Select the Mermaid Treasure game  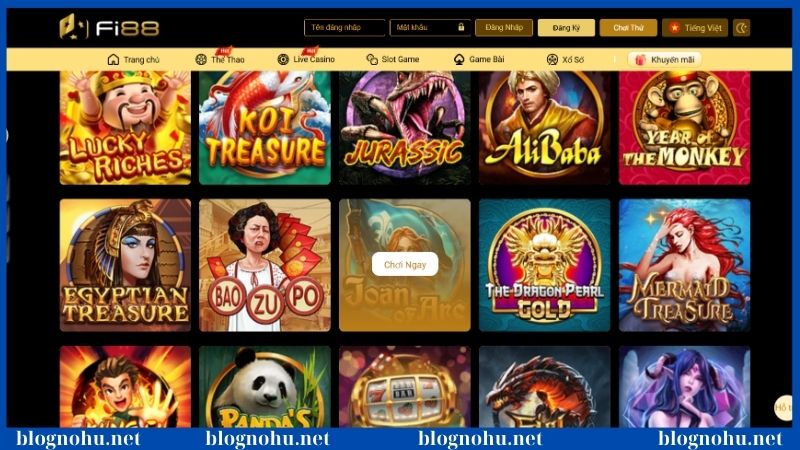coord(684,265)
